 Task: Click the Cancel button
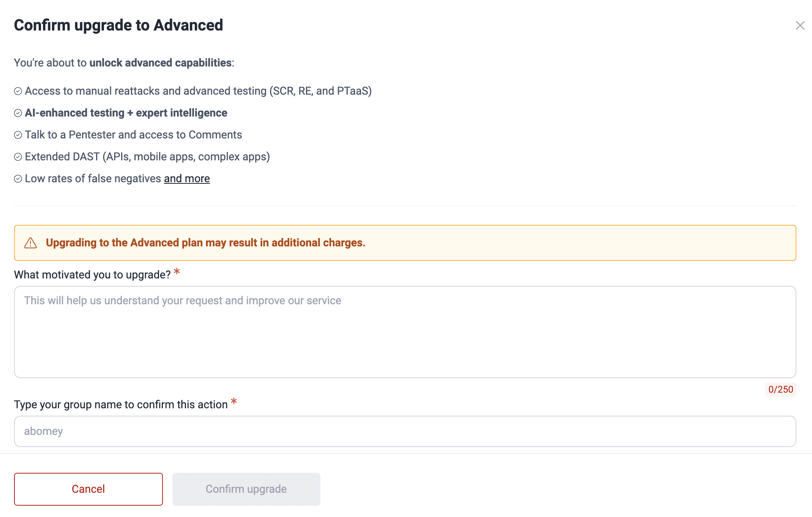[x=88, y=489]
